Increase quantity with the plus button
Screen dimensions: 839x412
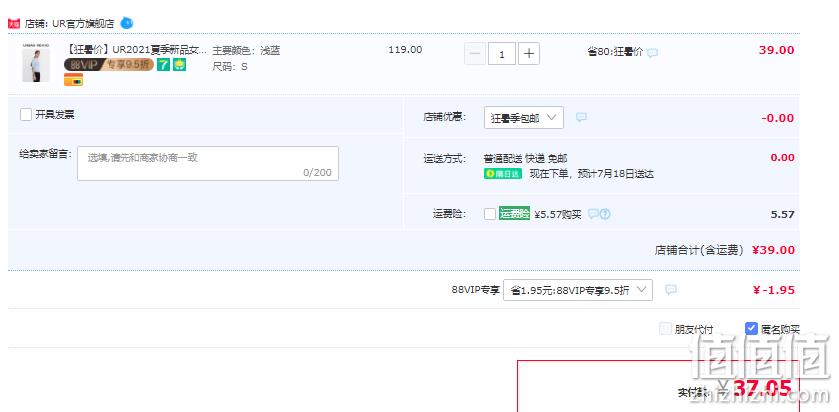[529, 54]
